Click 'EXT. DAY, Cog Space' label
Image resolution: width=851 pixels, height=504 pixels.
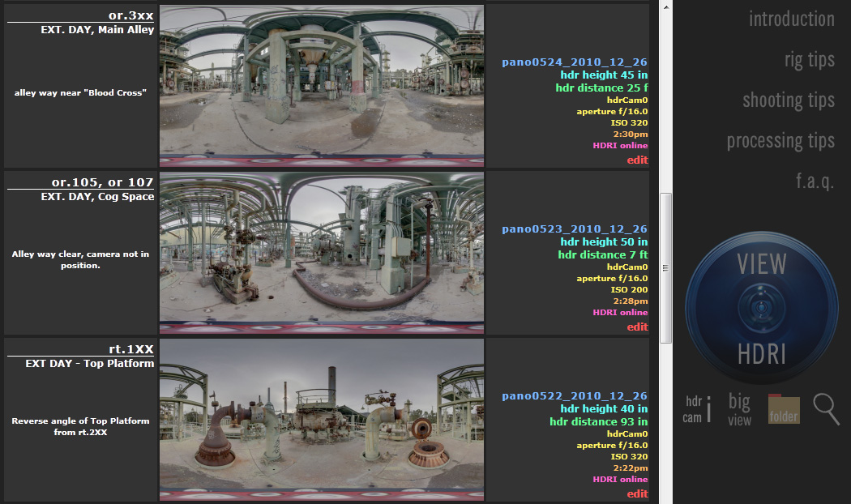click(97, 197)
